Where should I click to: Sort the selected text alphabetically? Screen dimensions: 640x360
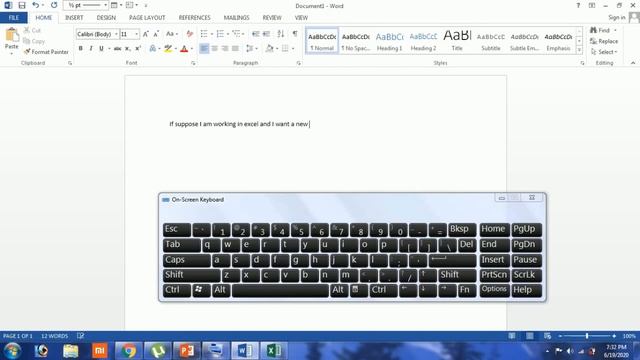(x=280, y=34)
